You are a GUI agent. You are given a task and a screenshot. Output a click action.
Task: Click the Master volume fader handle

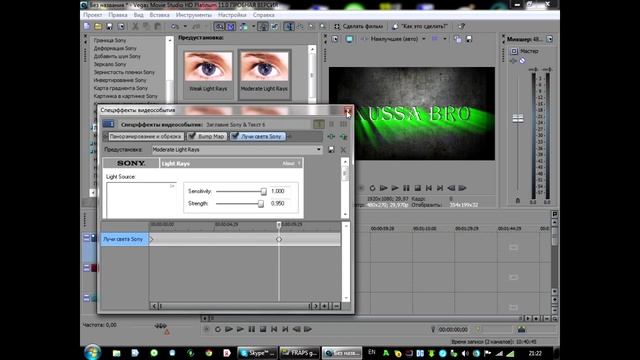point(518,118)
